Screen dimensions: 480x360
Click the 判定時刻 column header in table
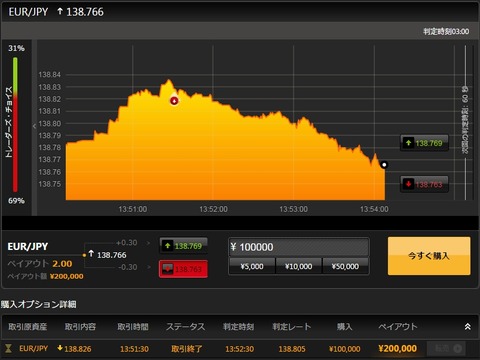pos(239,327)
